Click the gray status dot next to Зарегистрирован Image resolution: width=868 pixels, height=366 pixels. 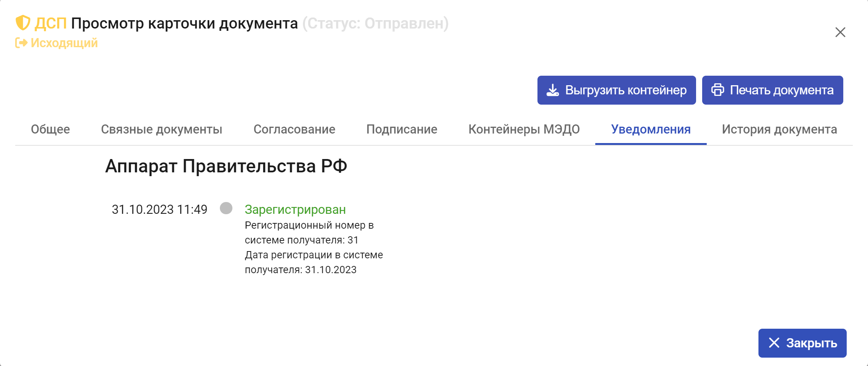click(226, 208)
